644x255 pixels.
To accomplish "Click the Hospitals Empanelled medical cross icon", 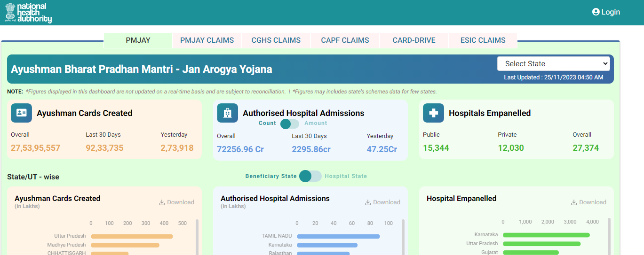I will (x=433, y=113).
